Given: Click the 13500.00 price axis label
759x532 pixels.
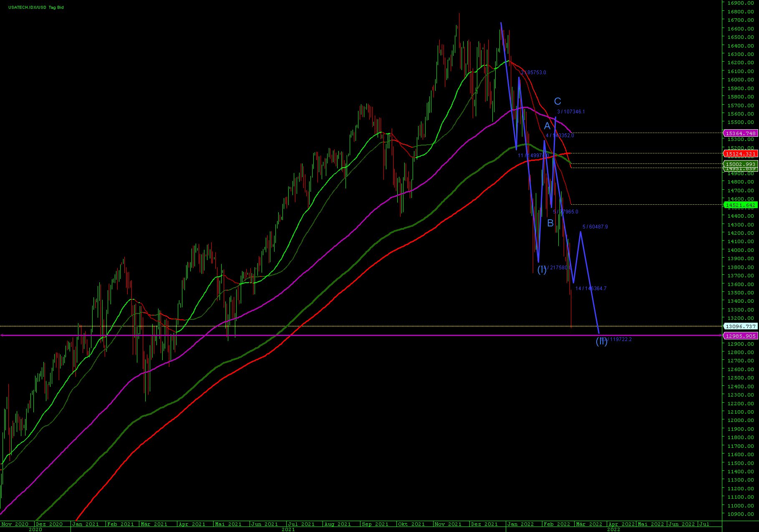Looking at the screenshot, I should click(741, 293).
